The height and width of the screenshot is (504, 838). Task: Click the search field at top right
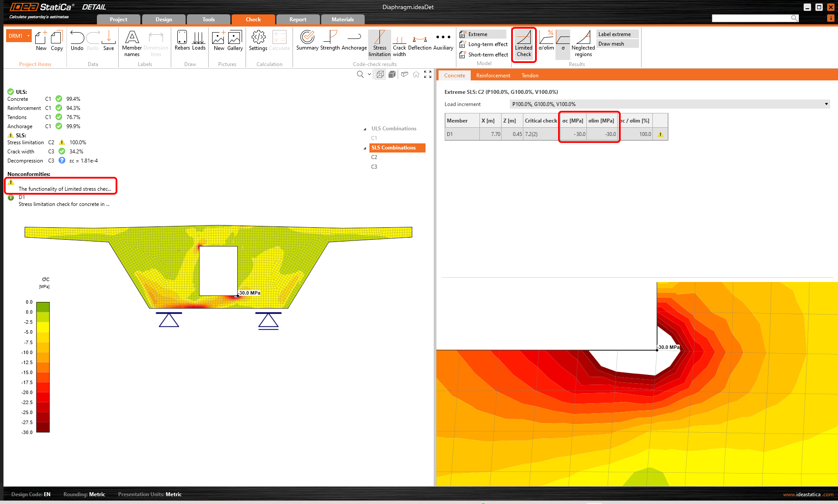coord(751,18)
